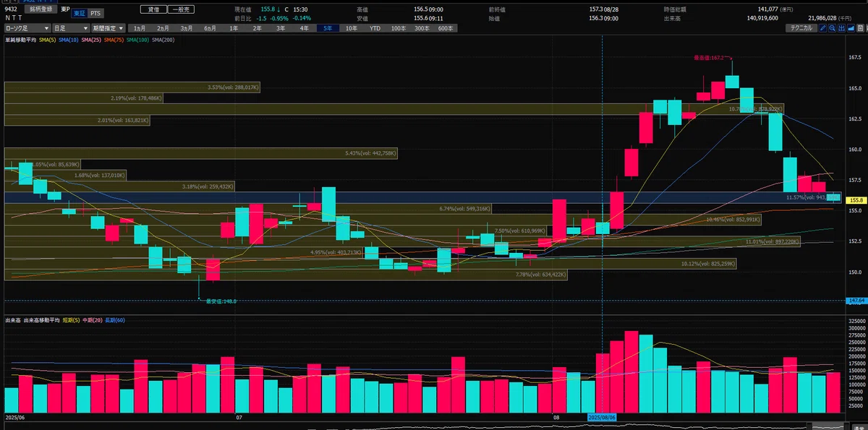Select the highlighted 5年 range tab
The width and height of the screenshot is (868, 430).
[x=328, y=28]
